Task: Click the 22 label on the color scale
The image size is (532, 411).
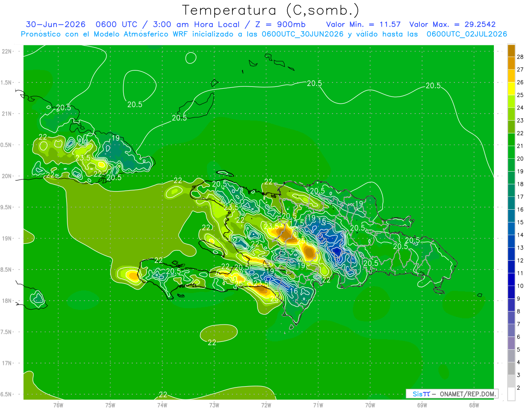Action: (x=520, y=133)
